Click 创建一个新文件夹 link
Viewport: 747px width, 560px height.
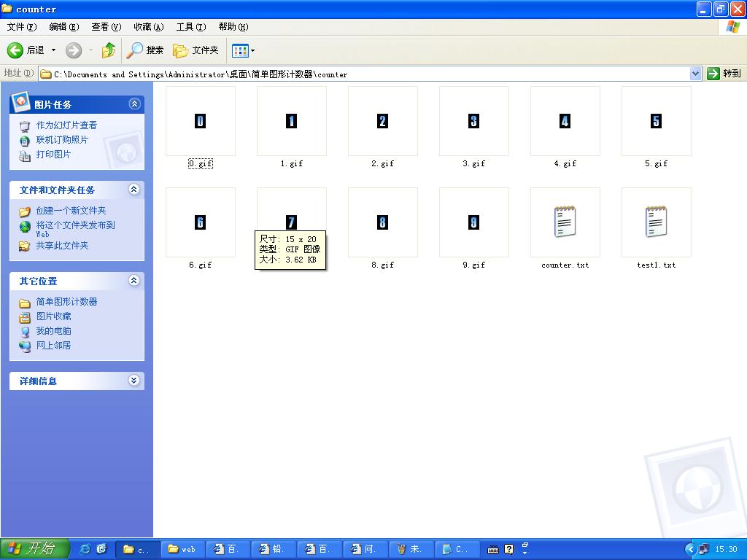[71, 211]
